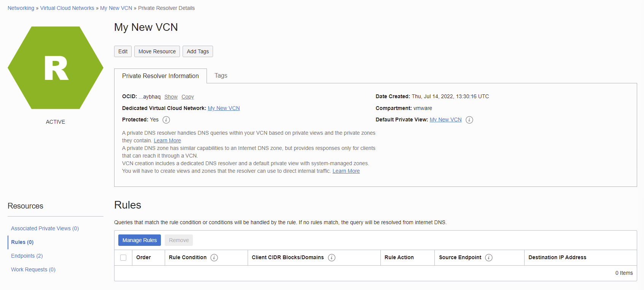Click the Client CIDR Blocks/Domains info icon
Screen dimensions: 644x290
(x=332, y=258)
